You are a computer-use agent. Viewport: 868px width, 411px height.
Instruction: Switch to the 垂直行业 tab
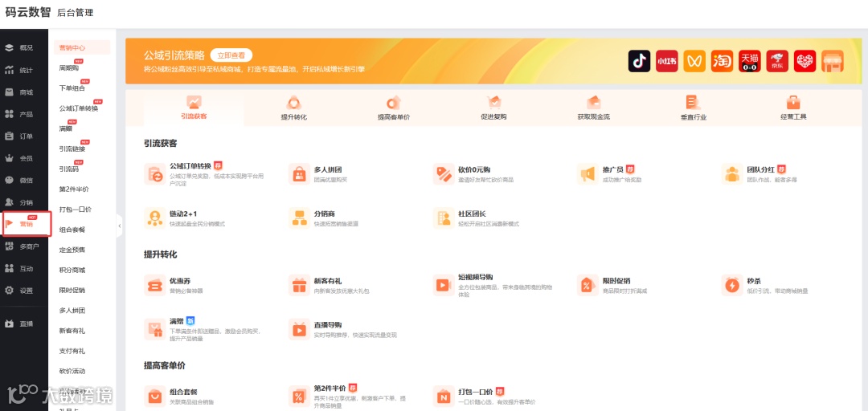coord(694,108)
